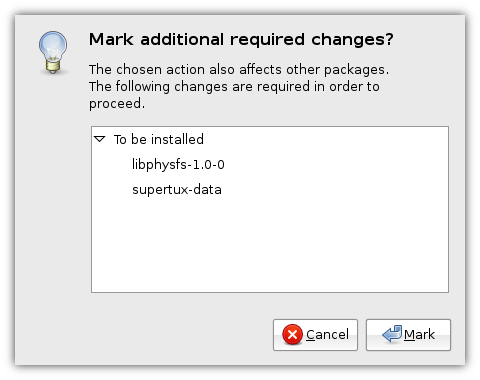Click the red X icon on Cancel
The image size is (480, 380).
tap(292, 334)
